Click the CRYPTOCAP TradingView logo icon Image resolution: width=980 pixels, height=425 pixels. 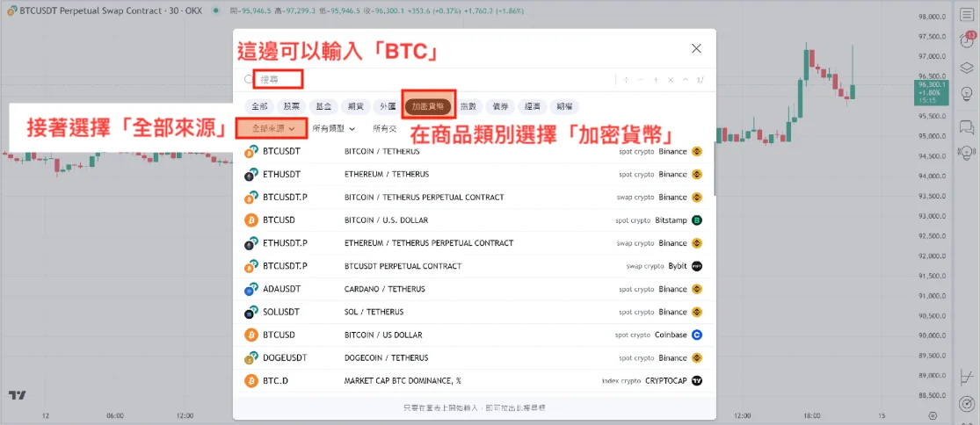click(697, 381)
